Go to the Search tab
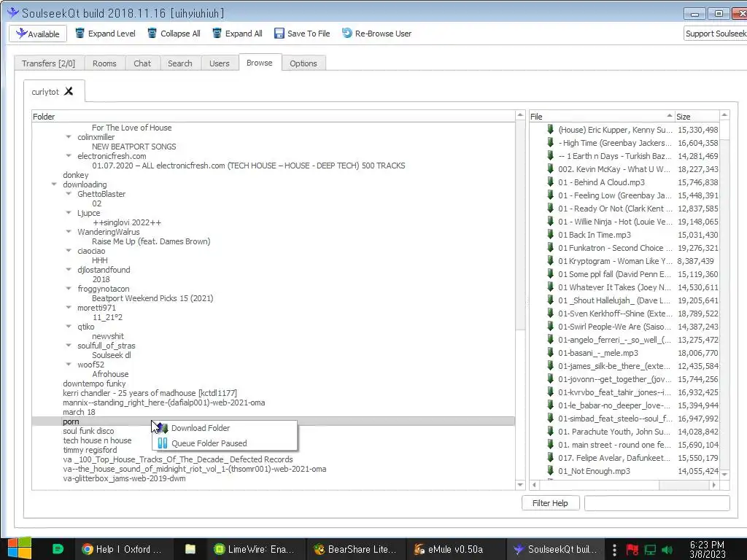747x560 pixels. [x=180, y=63]
